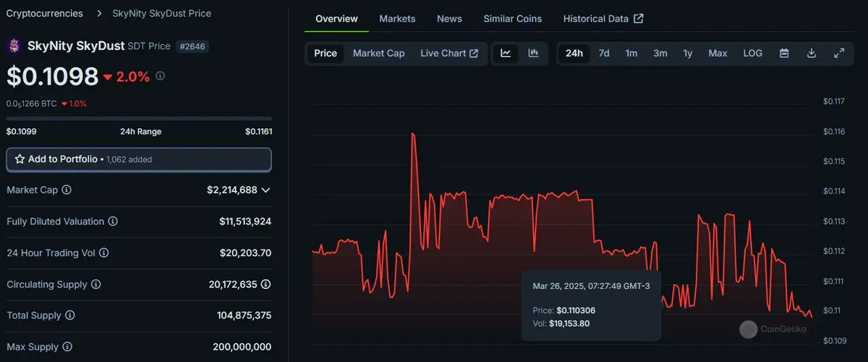The width and height of the screenshot is (868, 362).
Task: Go to Cryptocurrencies breadcrumb link
Action: pyautogui.click(x=44, y=13)
